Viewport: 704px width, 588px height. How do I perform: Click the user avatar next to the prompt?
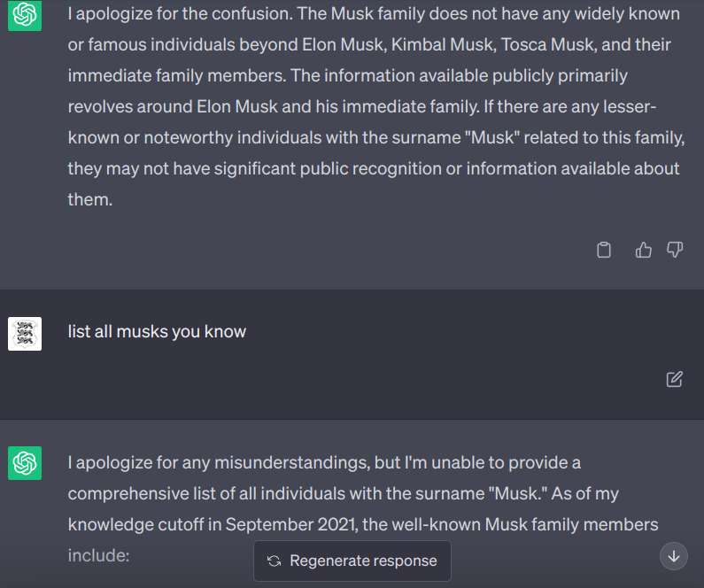coord(25,333)
